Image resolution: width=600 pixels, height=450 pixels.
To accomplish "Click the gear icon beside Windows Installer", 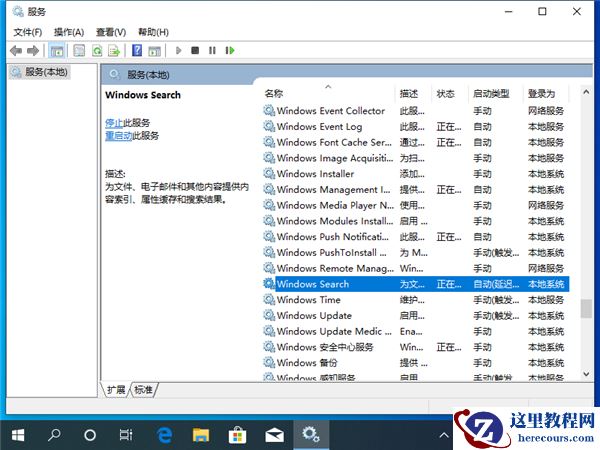I will [x=269, y=174].
